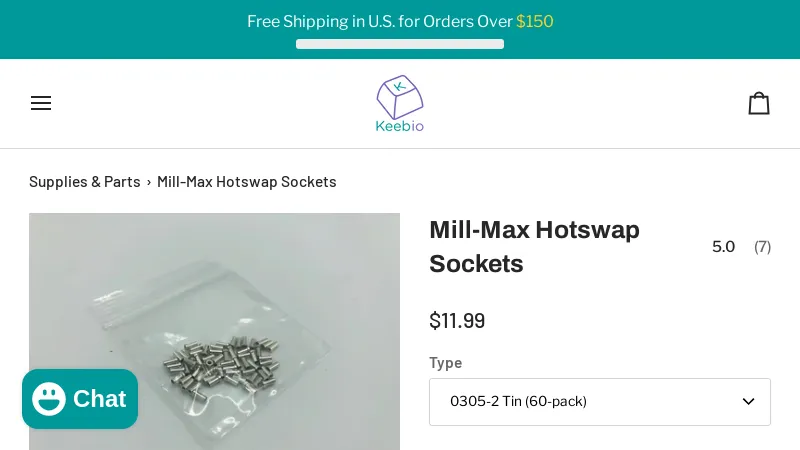Screen dimensions: 800x450
Task: Expand the Type dropdown chevron arrow
Action: [x=748, y=402]
